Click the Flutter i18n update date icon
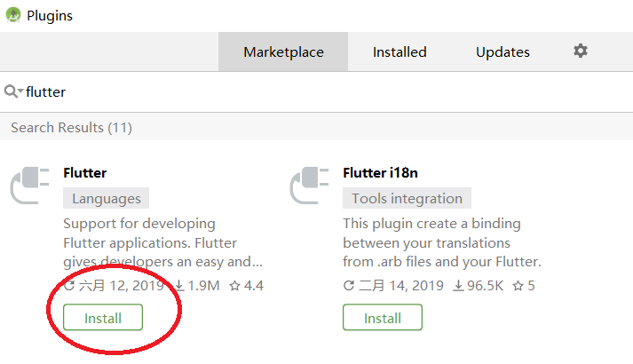The image size is (633, 364). (x=349, y=286)
